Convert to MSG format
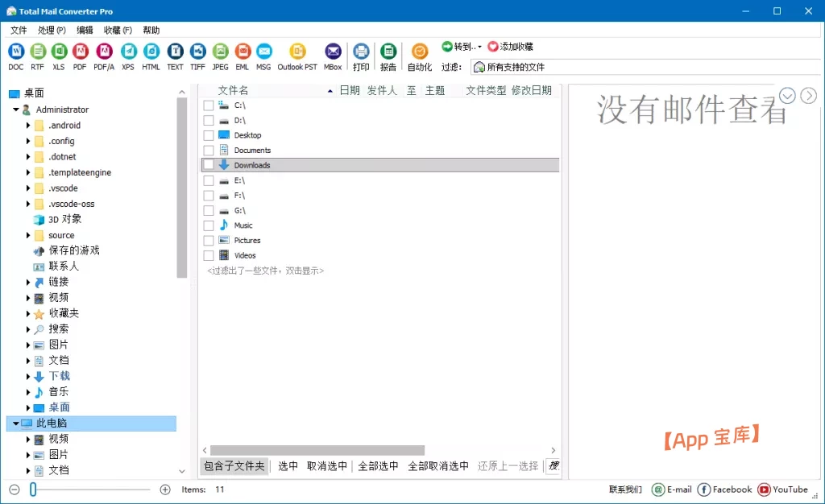This screenshot has height=504, width=825. tap(263, 56)
